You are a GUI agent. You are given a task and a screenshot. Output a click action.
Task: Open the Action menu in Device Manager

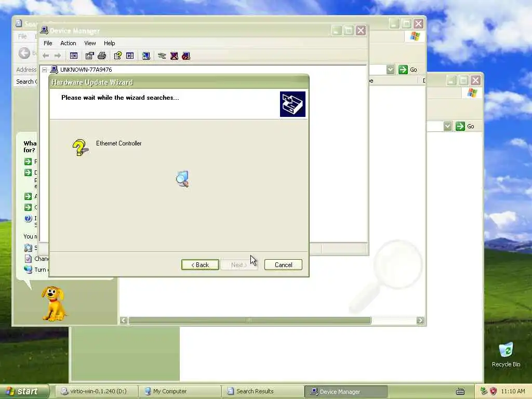point(68,43)
